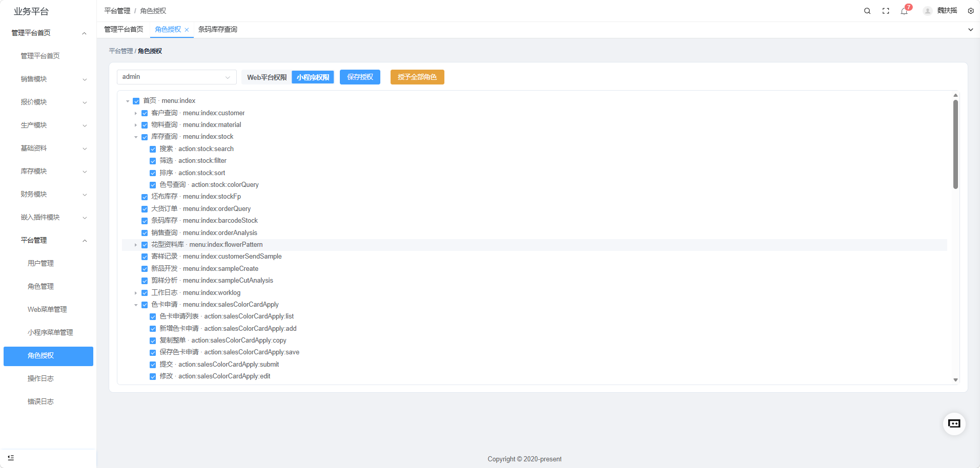Open floating chat widget icon
This screenshot has height=468, width=980.
pos(954,424)
